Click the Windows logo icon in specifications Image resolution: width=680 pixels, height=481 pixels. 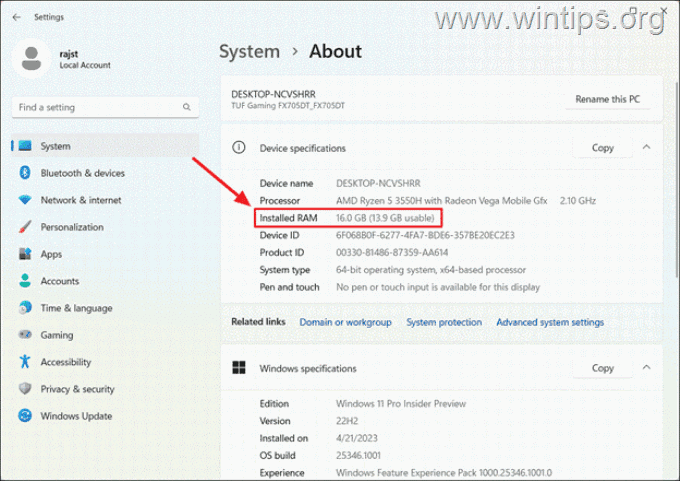239,368
